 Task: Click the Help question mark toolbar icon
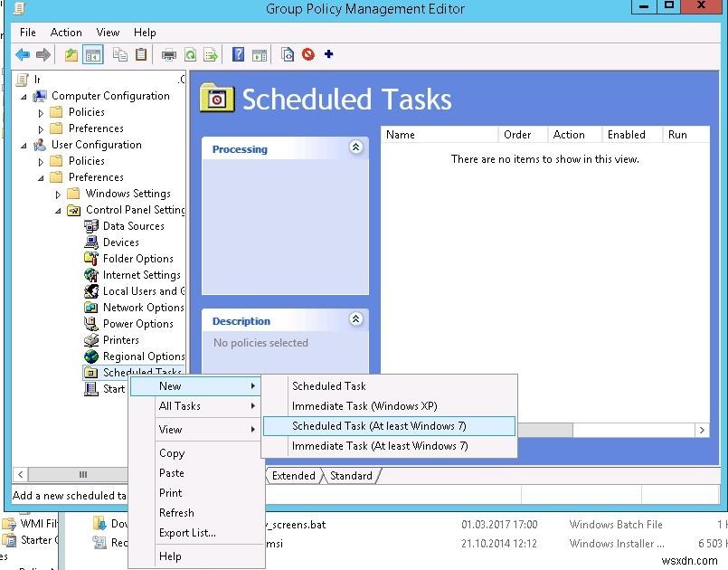[x=237, y=54]
